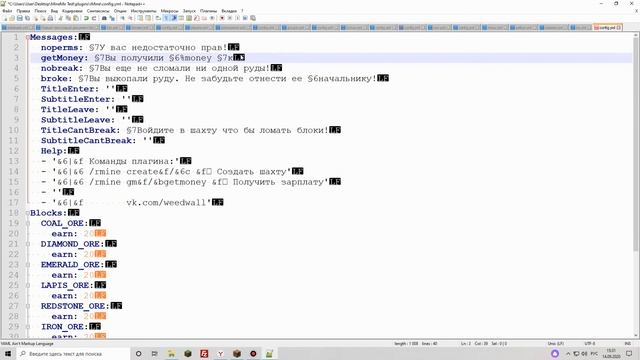The image size is (640, 360).
Task: Toggle show all characters button
Action: (166, 18)
